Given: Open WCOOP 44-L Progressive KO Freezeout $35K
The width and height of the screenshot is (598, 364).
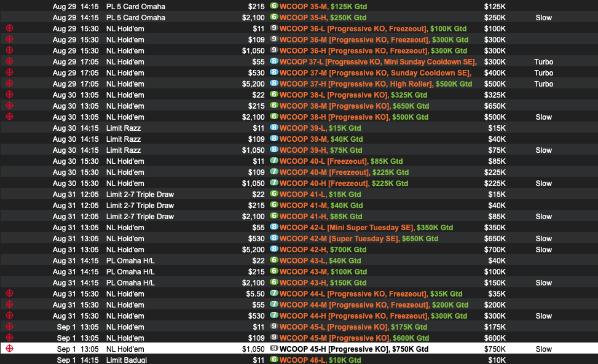Looking at the screenshot, I should click(x=371, y=293).
